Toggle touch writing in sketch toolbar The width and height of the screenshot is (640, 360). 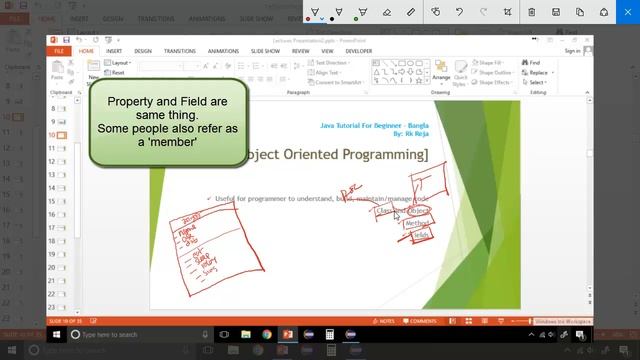[x=436, y=12]
